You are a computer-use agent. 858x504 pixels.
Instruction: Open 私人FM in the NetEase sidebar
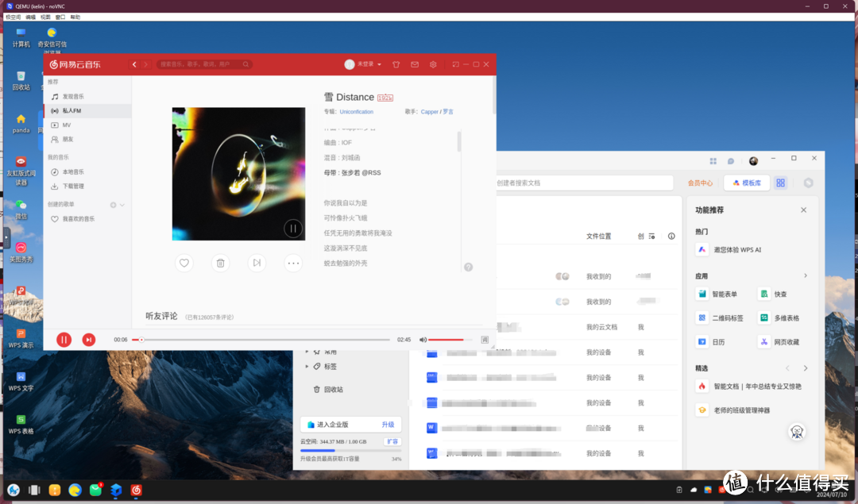(71, 110)
